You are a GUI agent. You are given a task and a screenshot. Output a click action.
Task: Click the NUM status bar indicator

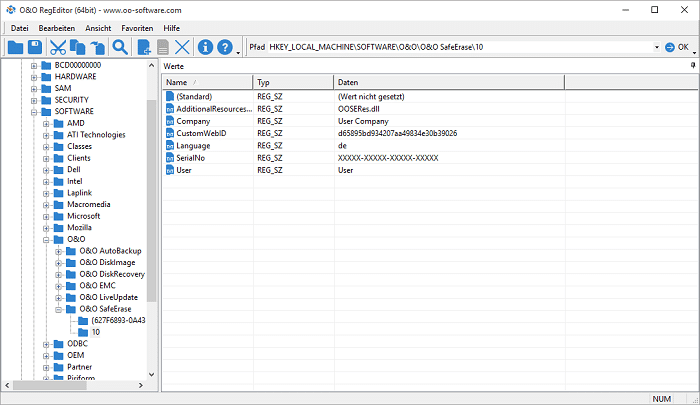click(x=661, y=399)
